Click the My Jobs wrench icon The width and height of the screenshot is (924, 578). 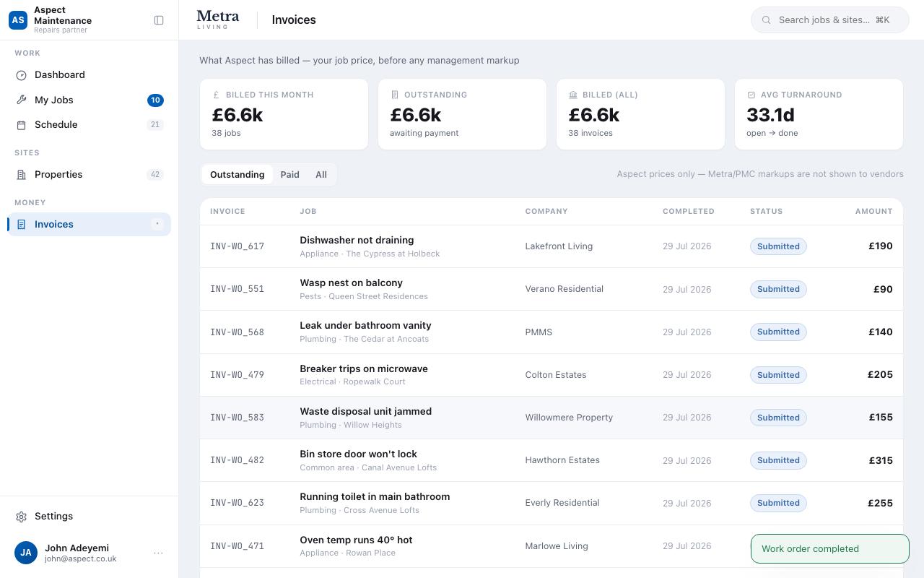point(21,100)
